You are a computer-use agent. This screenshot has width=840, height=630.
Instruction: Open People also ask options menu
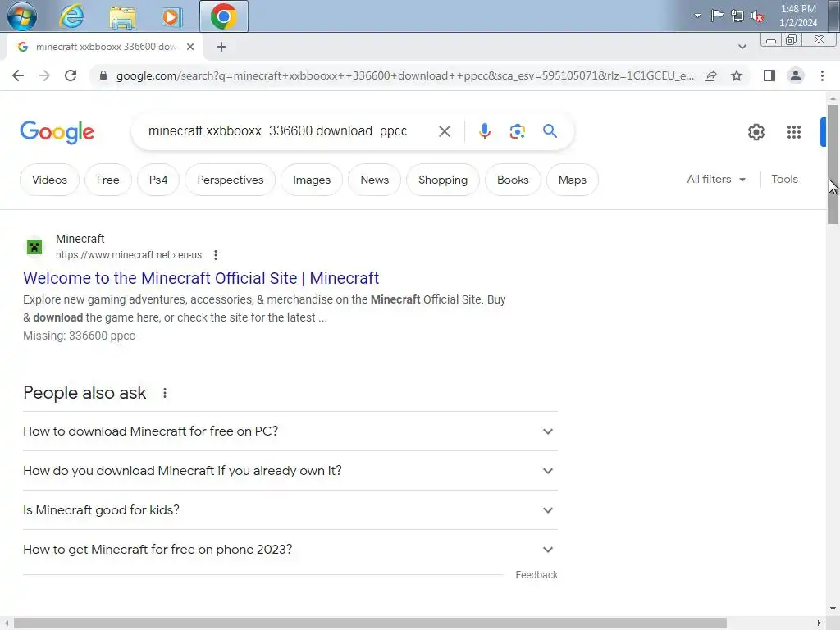coord(165,393)
